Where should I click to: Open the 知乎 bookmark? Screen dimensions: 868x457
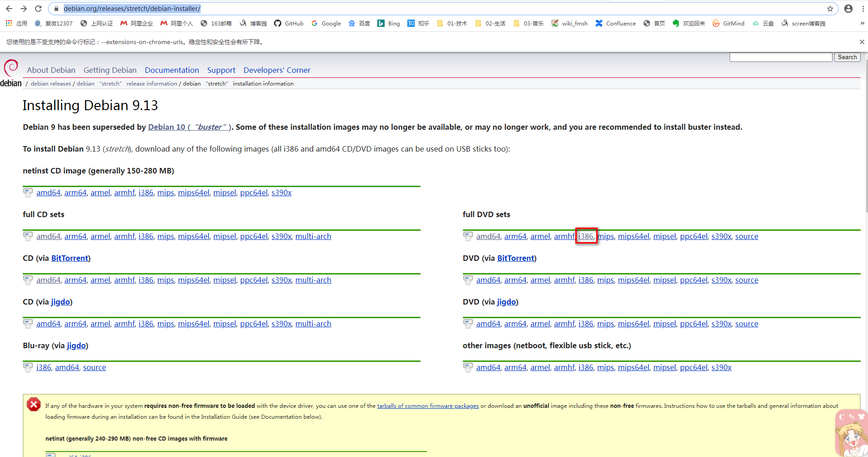coord(418,23)
